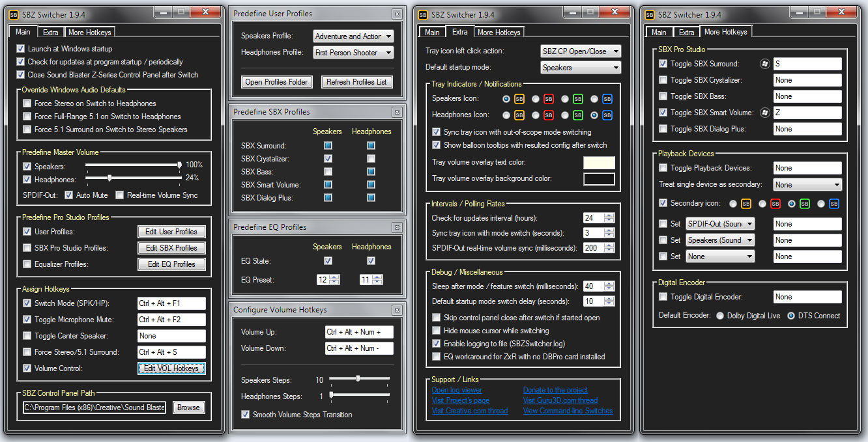
Task: Close the Predefine SBX Profiles panel
Action: 397,112
